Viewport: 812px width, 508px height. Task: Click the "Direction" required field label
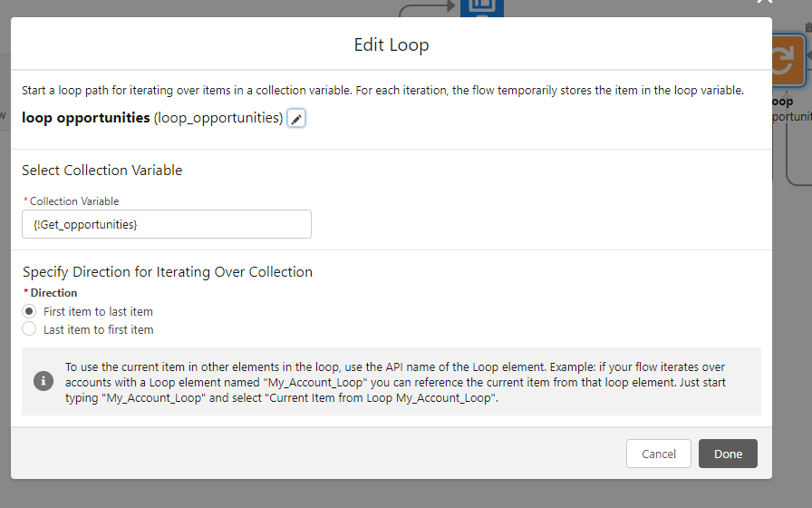[x=53, y=293]
